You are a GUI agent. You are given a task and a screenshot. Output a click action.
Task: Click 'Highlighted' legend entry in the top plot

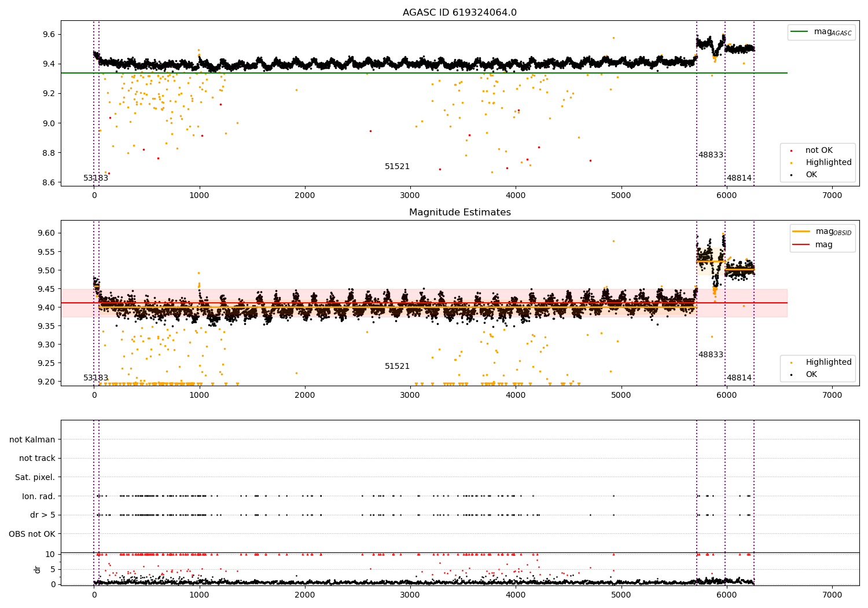[828, 163]
